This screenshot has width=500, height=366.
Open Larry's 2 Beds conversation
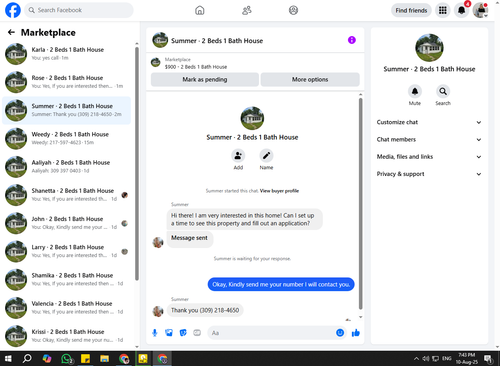tap(67, 251)
